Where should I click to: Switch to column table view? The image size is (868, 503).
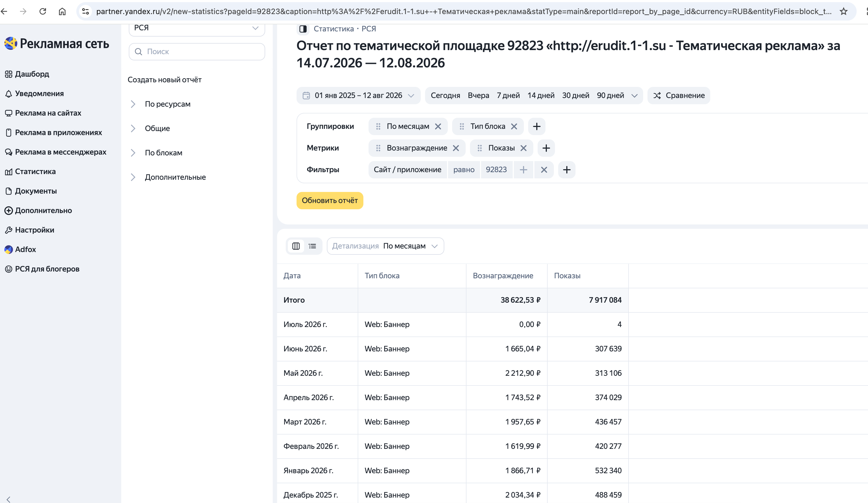click(296, 246)
